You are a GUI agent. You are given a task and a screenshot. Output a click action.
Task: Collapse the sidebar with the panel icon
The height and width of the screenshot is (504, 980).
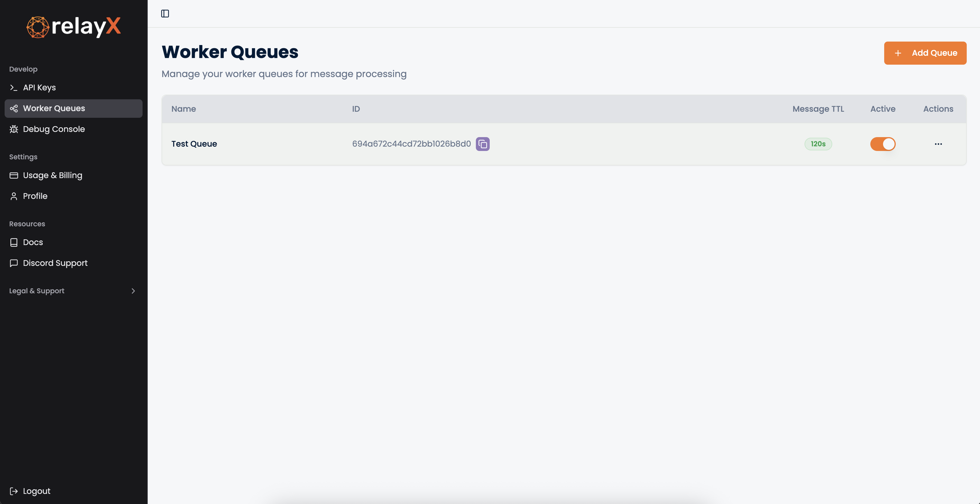tap(165, 14)
